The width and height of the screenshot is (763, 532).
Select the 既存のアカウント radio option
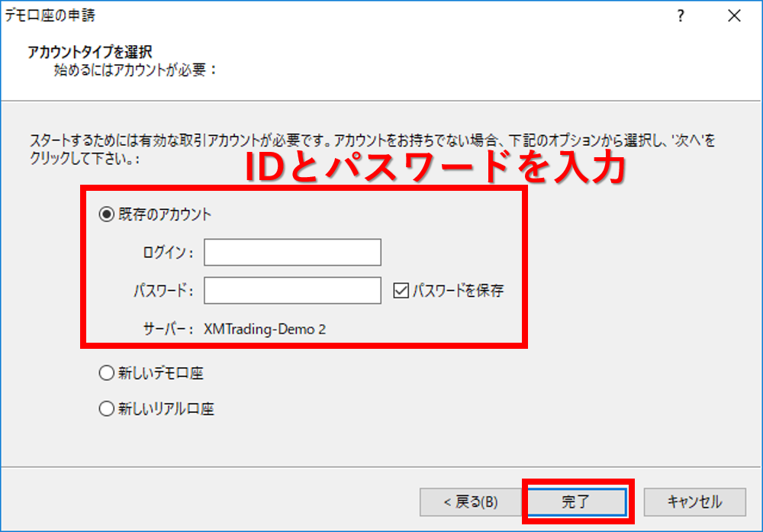coord(106,214)
